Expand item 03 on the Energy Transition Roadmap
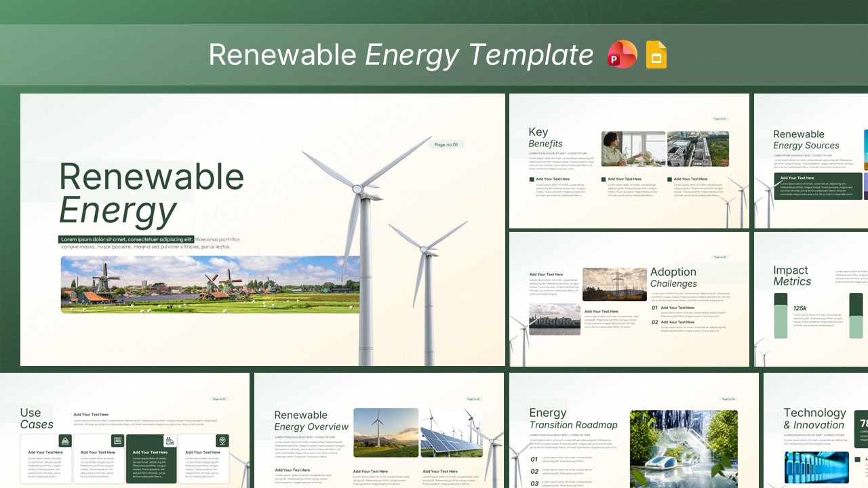Screen dimensions: 868x488 tap(536, 483)
